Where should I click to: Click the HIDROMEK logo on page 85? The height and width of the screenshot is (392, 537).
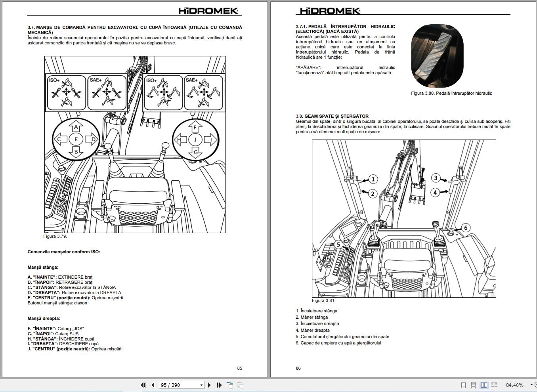208,11
